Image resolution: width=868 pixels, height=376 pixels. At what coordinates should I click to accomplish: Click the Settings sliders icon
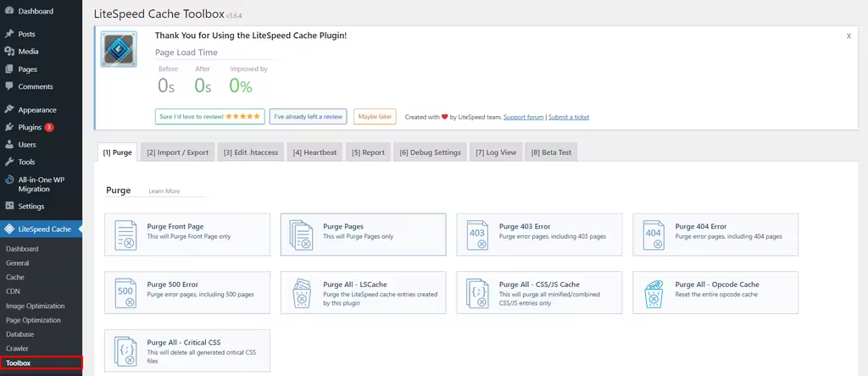point(8,207)
